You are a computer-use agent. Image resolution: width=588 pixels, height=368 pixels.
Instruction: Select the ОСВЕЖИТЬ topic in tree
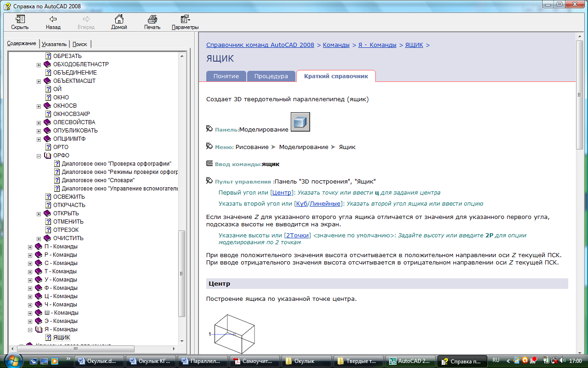tap(69, 197)
